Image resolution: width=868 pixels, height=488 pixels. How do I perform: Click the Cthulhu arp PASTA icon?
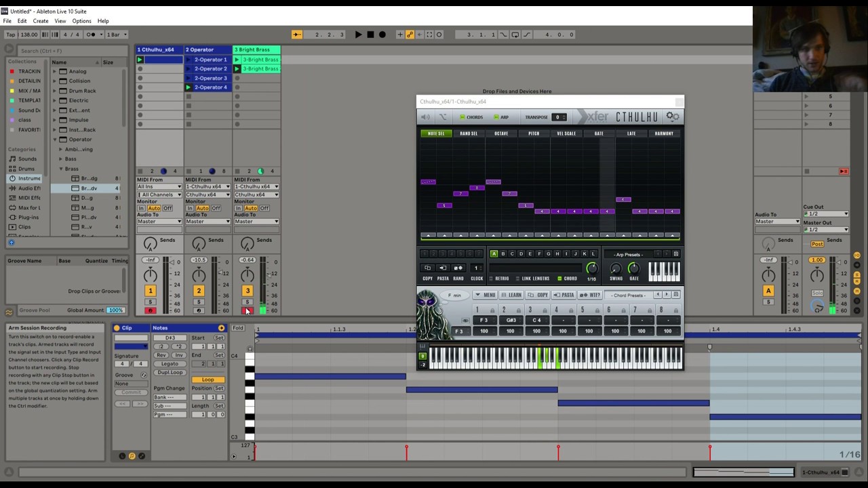point(443,268)
